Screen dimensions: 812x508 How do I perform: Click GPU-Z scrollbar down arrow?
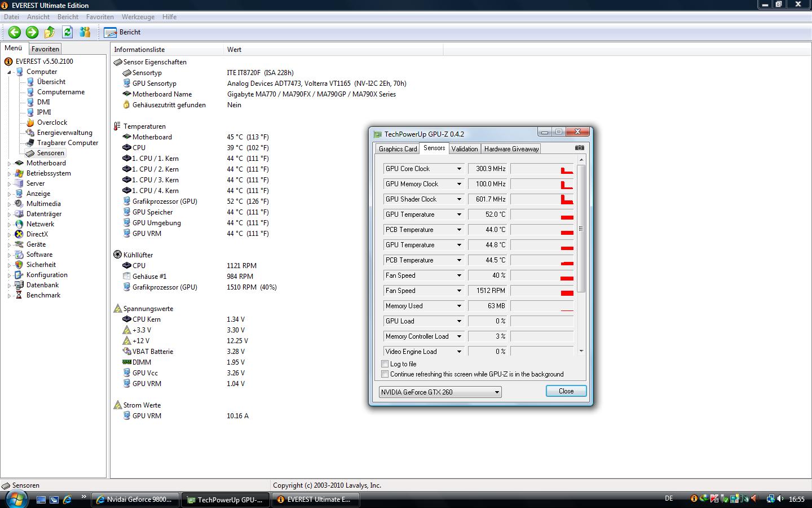pyautogui.click(x=581, y=351)
